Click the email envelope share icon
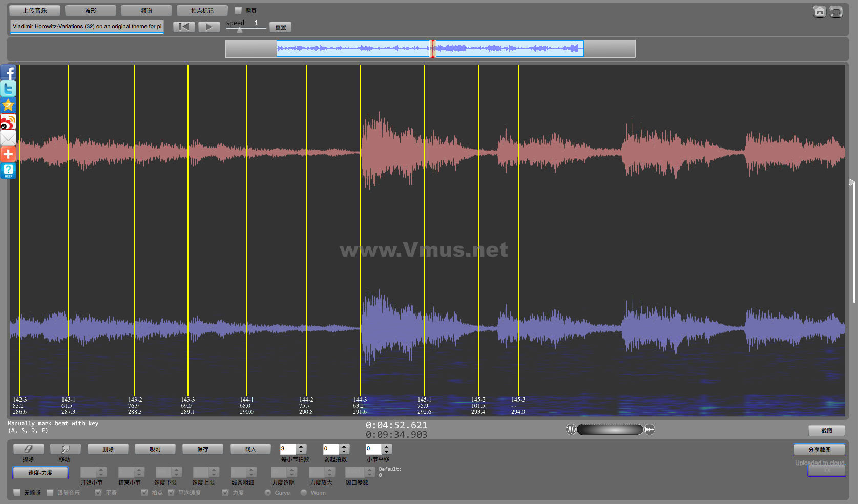Viewport: 858px width, 504px height. (8, 138)
